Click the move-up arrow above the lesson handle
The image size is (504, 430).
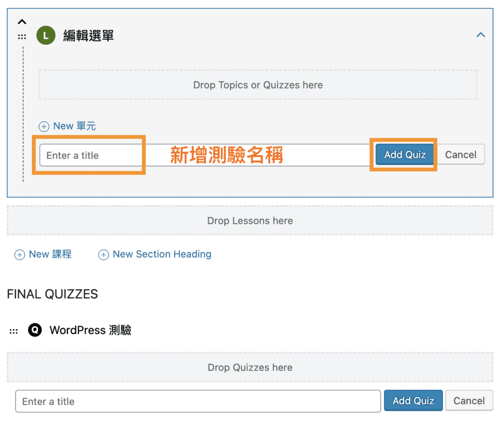22,22
